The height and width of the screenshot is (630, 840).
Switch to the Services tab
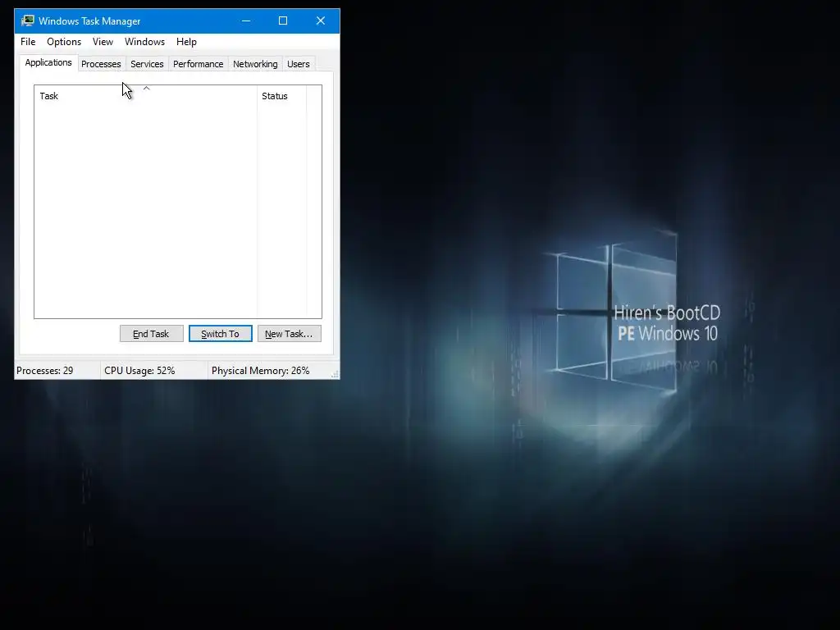point(147,64)
